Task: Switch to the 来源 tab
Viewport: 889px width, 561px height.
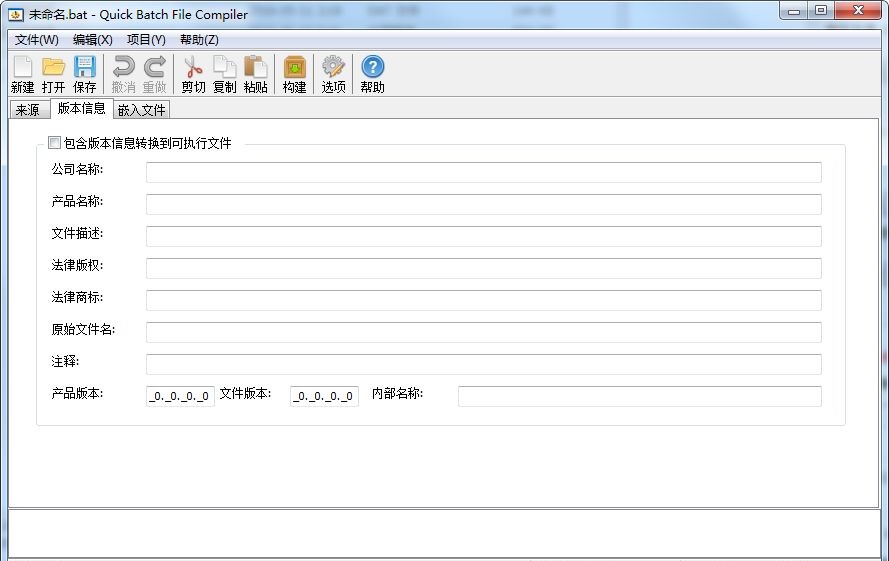Action: click(x=28, y=109)
